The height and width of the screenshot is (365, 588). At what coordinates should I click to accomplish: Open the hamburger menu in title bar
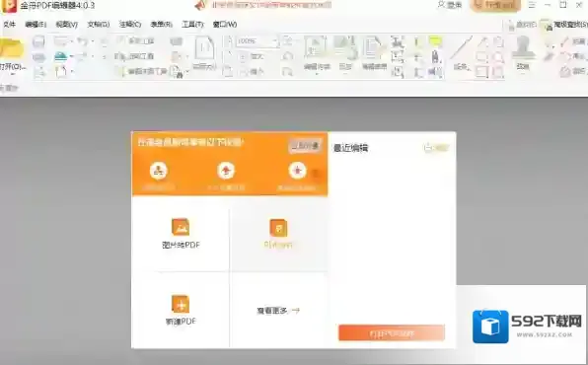pyautogui.click(x=532, y=5)
